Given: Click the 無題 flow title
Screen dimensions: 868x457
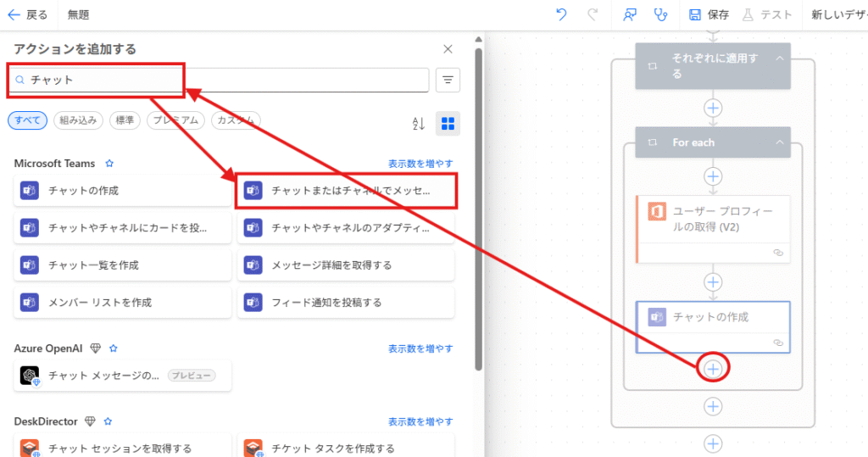Looking at the screenshot, I should [78, 15].
